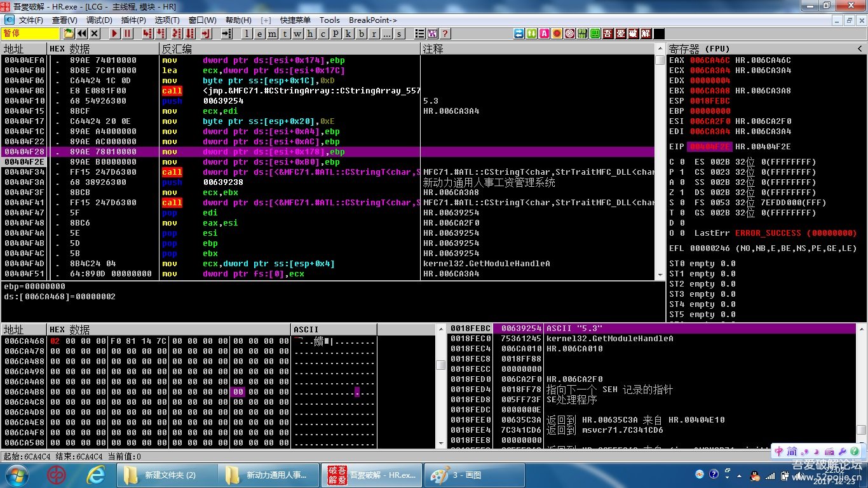Open Handles window with the h button
This screenshot has height=488, width=868.
pos(311,34)
